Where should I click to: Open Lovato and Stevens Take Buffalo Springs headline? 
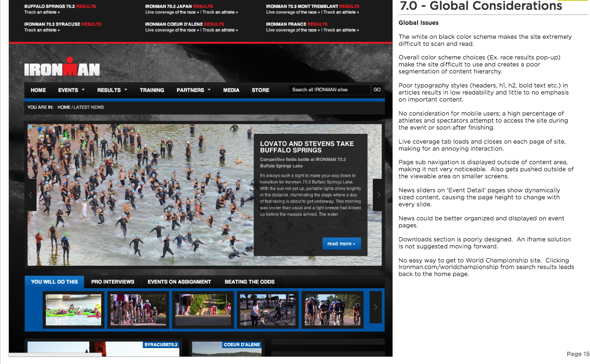pos(307,147)
